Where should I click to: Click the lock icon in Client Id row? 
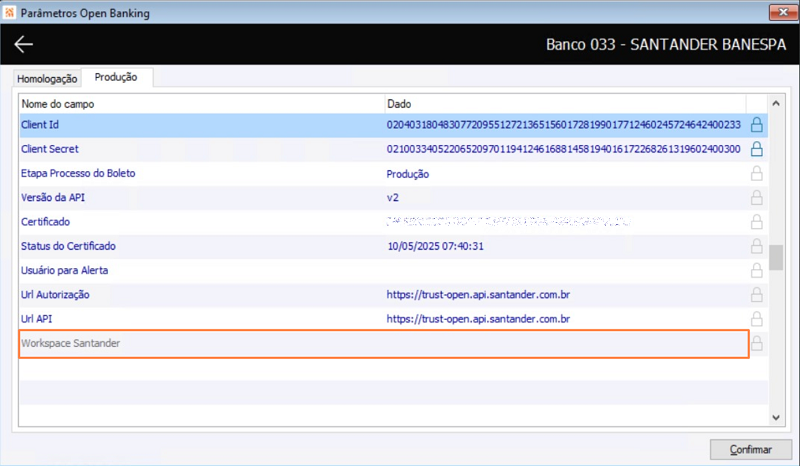click(x=757, y=125)
